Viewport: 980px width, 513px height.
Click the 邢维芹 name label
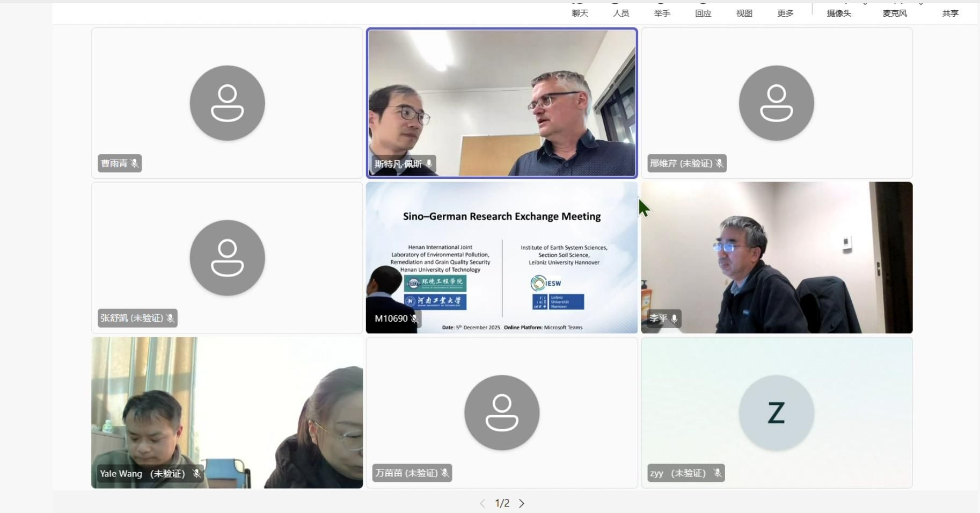coord(681,163)
